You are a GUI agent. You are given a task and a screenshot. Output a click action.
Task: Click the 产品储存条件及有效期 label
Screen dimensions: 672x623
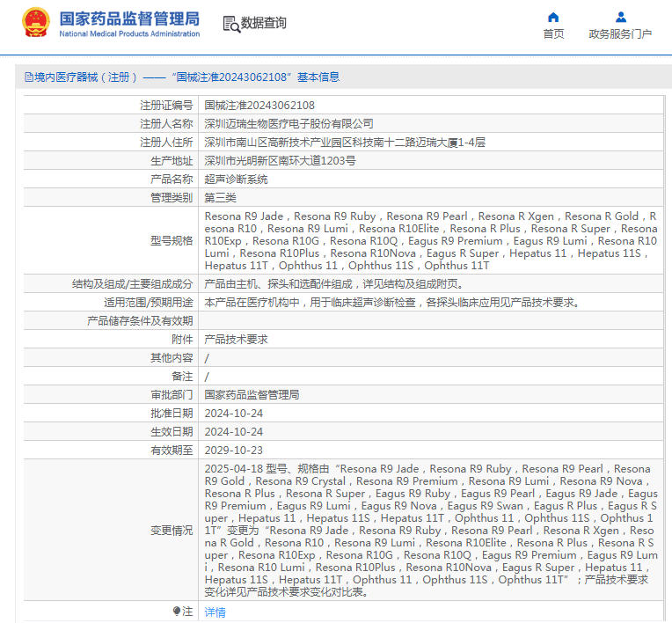(140, 320)
